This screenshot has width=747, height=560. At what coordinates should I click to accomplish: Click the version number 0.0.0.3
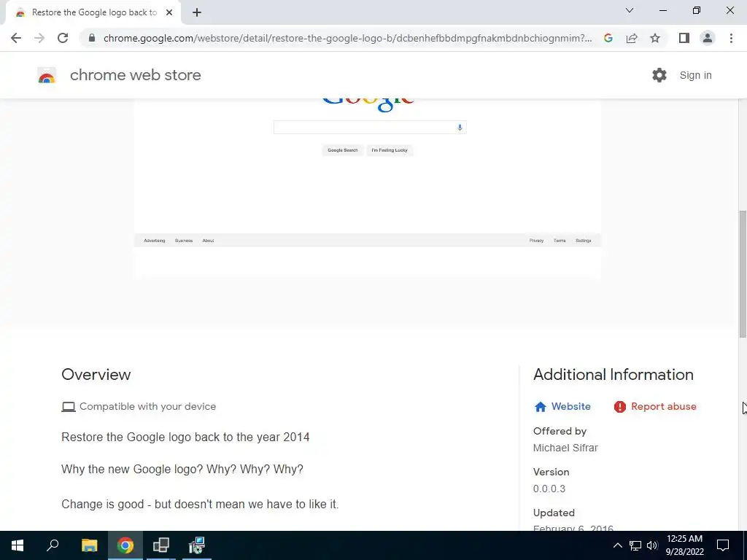(x=549, y=489)
